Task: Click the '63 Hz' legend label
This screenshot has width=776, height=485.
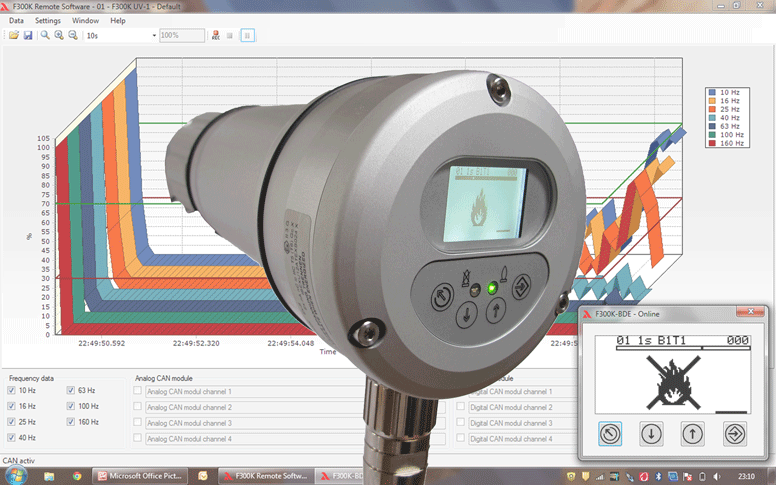Action: (730, 126)
